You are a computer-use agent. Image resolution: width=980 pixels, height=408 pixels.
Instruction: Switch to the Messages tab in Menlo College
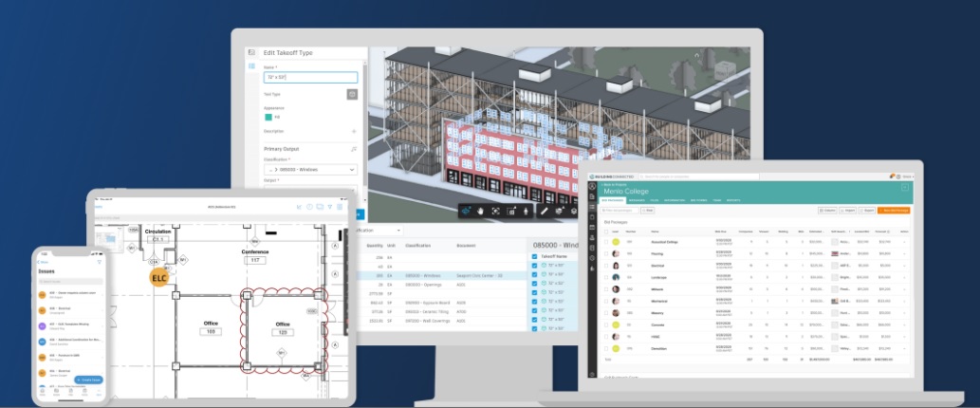638,199
